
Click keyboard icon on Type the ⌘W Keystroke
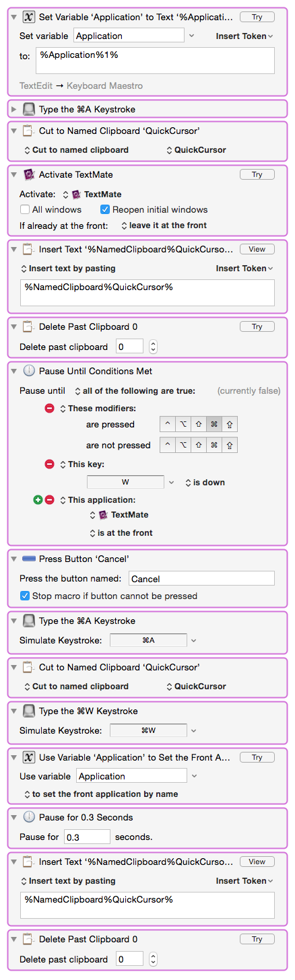(x=29, y=711)
